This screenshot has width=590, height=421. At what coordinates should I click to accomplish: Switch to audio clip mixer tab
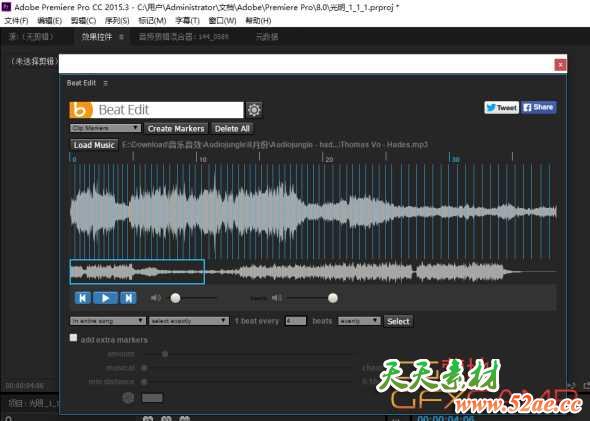click(x=184, y=37)
